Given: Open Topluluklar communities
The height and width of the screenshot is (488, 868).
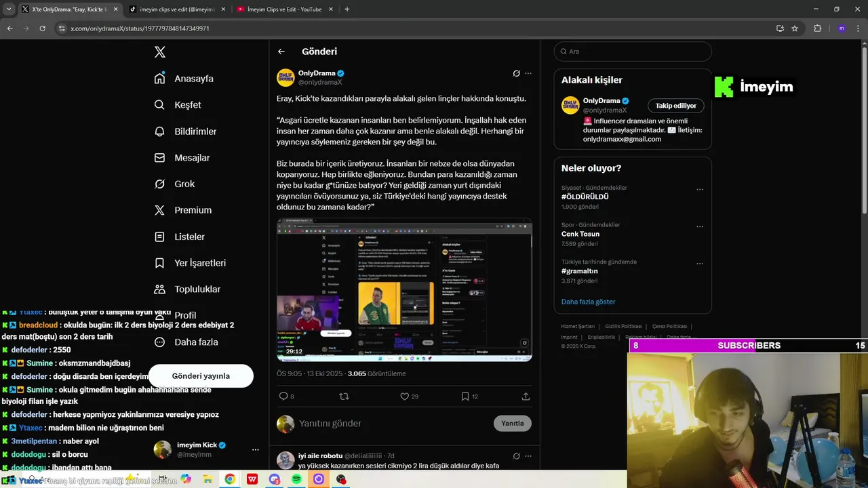Looking at the screenshot, I should [187, 289].
